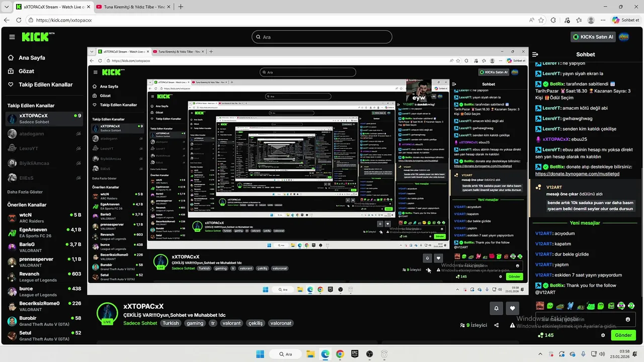Screen dimensions: 644x362
Task: Click the Turkish tag
Action: click(171, 323)
